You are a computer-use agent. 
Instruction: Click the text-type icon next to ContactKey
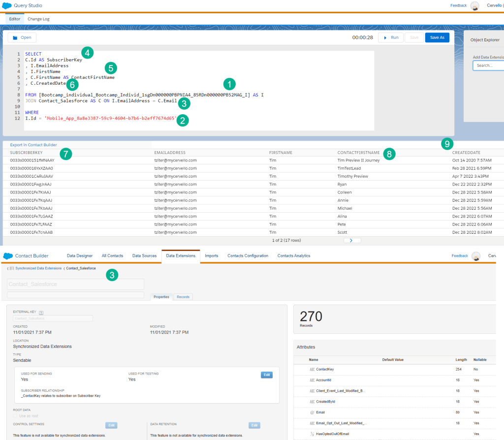312,369
